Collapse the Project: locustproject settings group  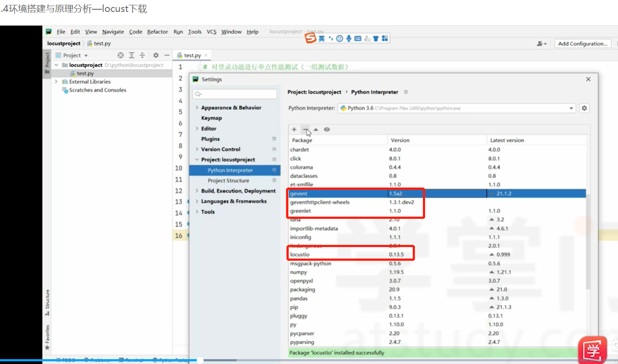197,160
